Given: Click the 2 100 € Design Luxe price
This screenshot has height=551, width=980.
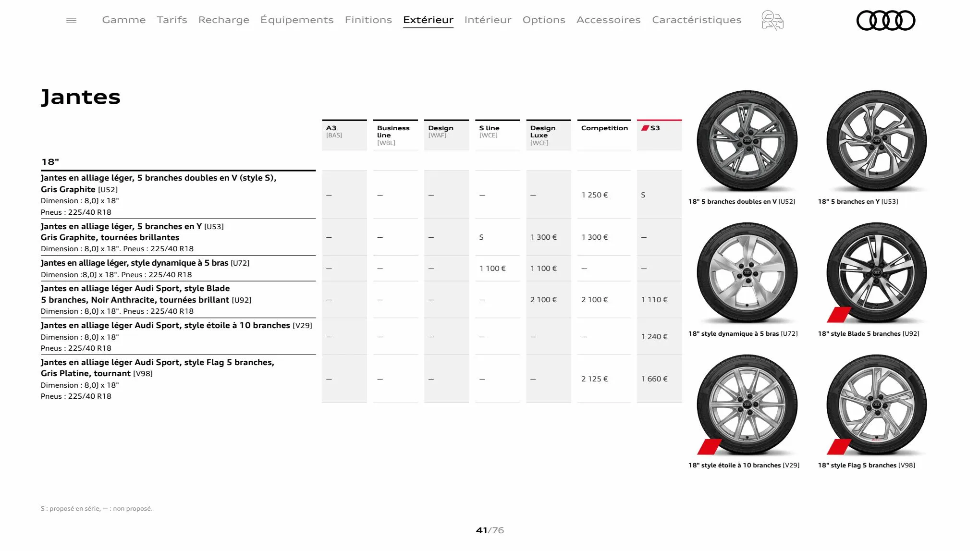Looking at the screenshot, I should point(544,300).
